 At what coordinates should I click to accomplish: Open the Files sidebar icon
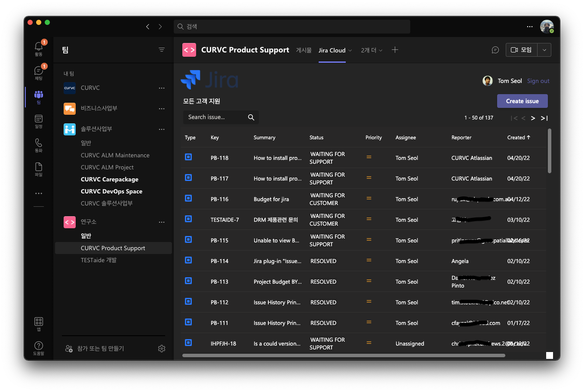pyautogui.click(x=39, y=168)
